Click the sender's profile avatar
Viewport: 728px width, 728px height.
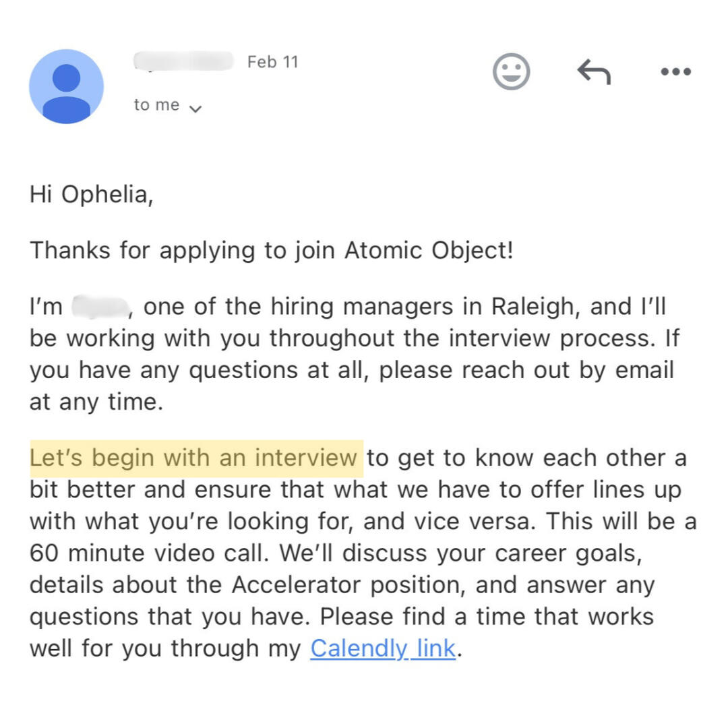[x=66, y=86]
